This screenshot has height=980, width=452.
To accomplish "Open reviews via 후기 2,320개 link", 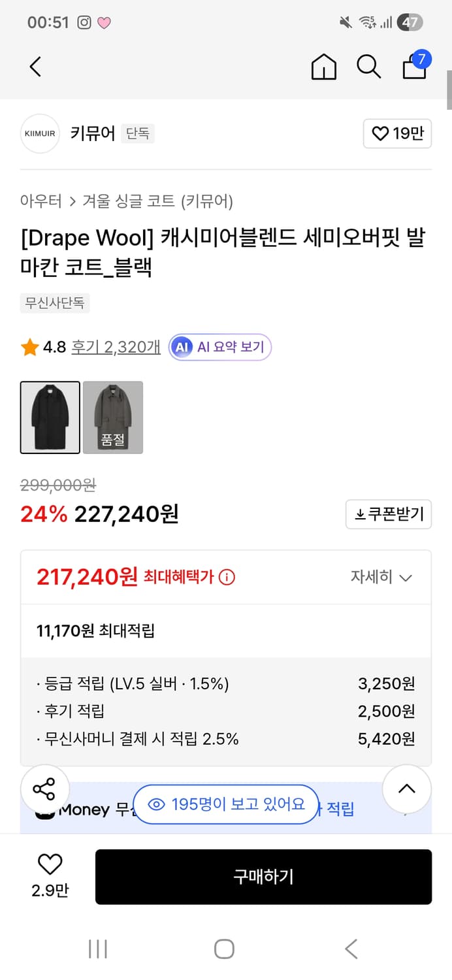I will 115,347.
